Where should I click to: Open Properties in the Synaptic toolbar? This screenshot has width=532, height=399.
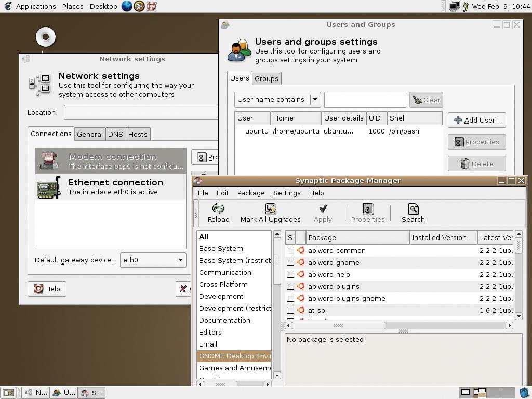click(368, 209)
